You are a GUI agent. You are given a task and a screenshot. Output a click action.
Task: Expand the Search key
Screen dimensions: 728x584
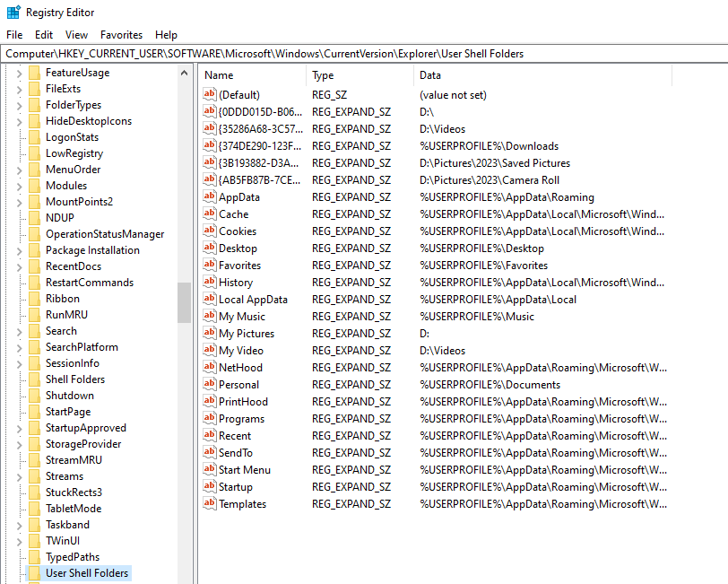pos(19,332)
